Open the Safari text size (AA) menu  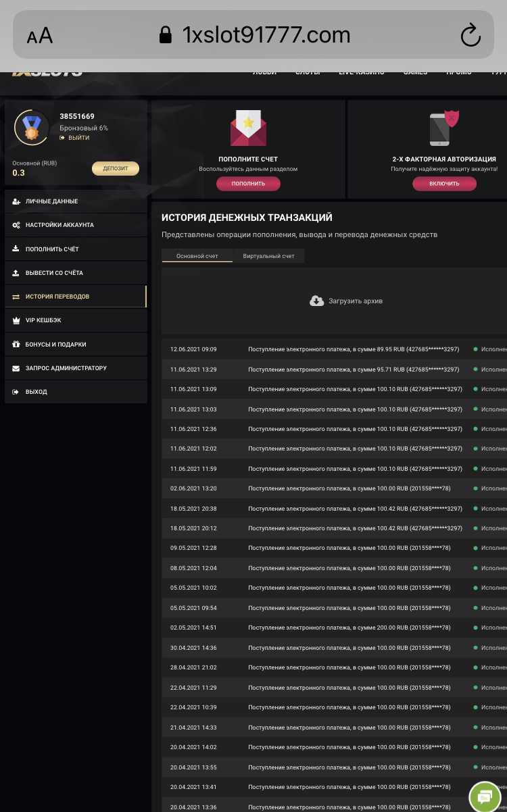39,36
